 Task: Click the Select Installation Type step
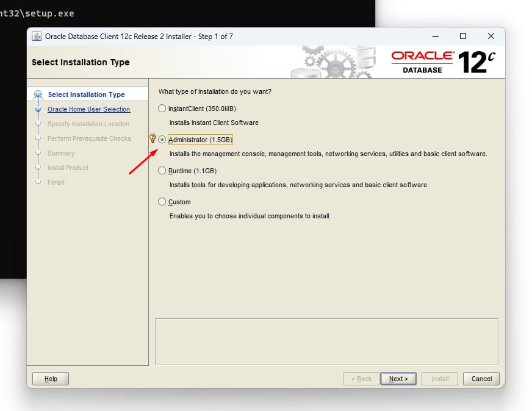pos(86,95)
